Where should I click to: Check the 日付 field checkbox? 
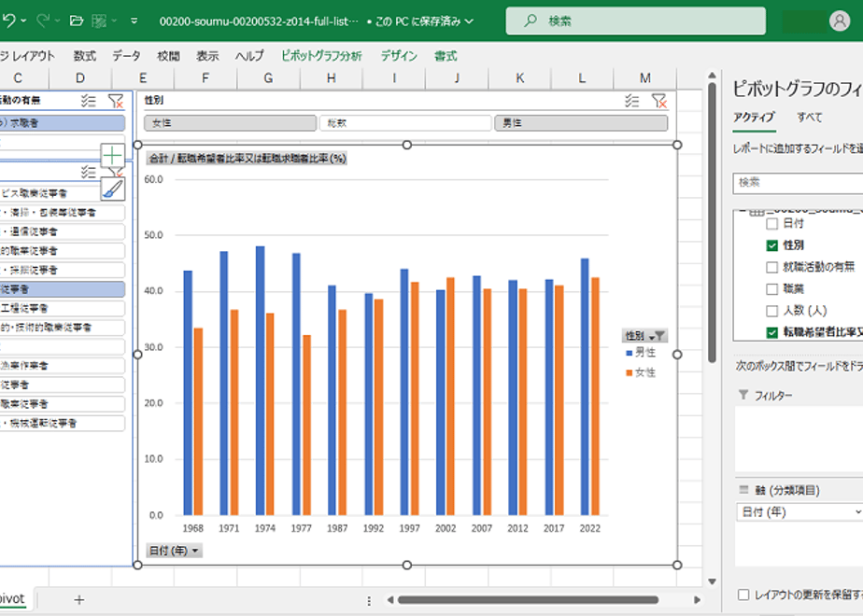click(771, 223)
